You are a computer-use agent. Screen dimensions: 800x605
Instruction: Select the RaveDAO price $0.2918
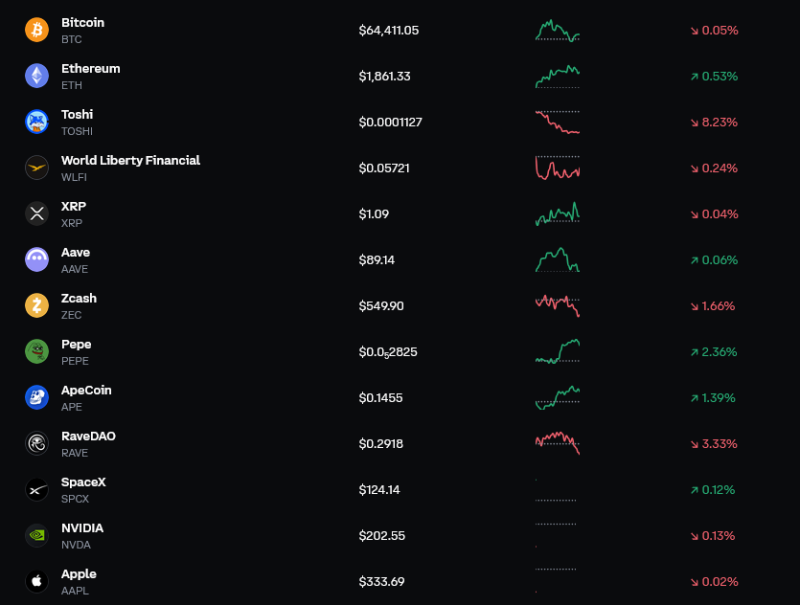point(381,443)
